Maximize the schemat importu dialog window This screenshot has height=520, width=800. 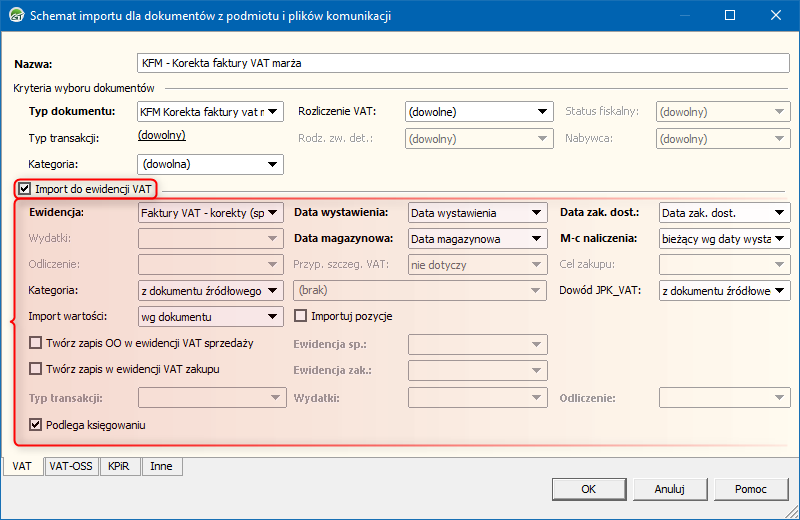(730, 15)
